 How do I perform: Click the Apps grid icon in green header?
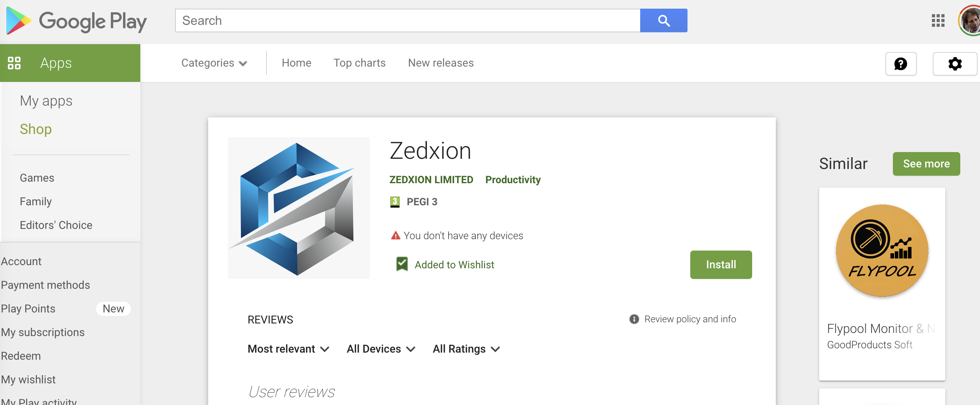coord(14,63)
